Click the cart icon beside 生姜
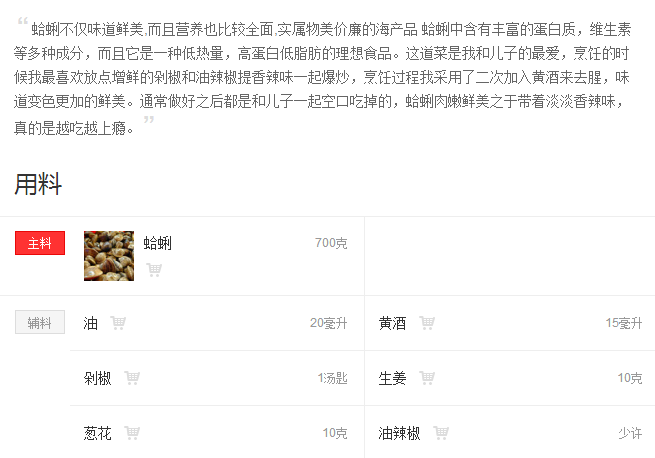Image resolution: width=655 pixels, height=458 pixels. [x=427, y=378]
